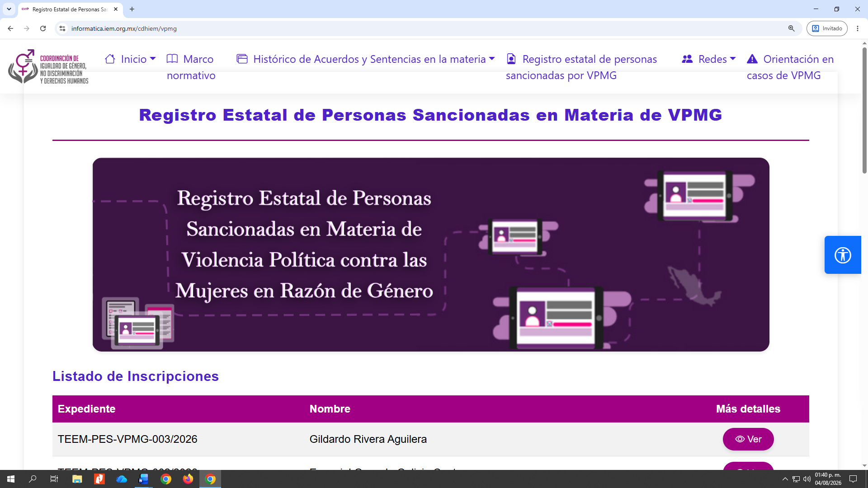Screen dimensions: 868x488
Task: Show hidden system tray icons
Action: click(785, 479)
